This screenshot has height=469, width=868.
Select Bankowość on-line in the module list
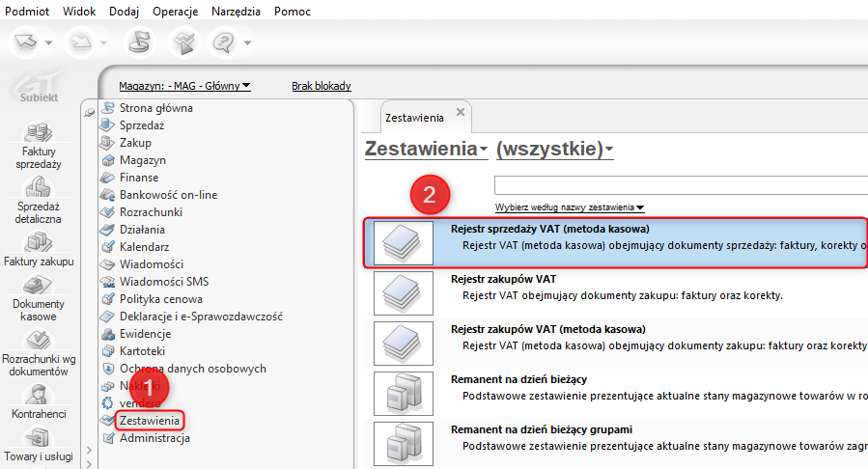(x=168, y=195)
